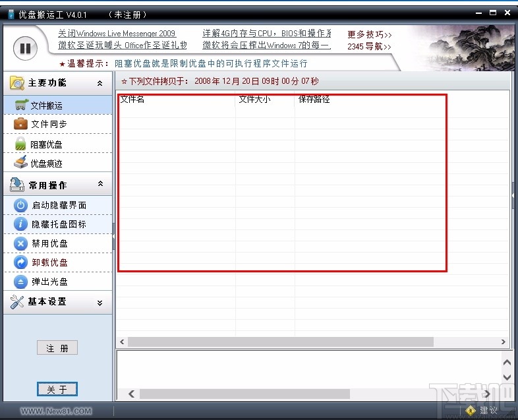
Task: Click the 温馨提示 tip text
Action: point(183,63)
